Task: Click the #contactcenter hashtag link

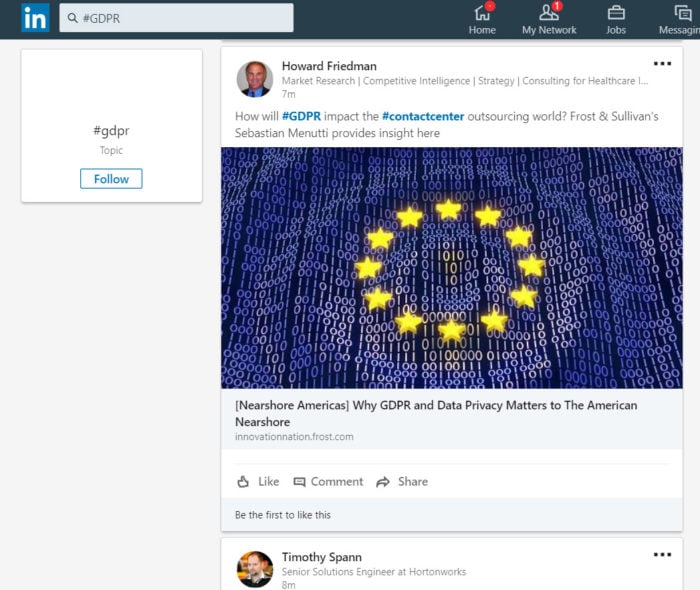Action: coord(423,116)
